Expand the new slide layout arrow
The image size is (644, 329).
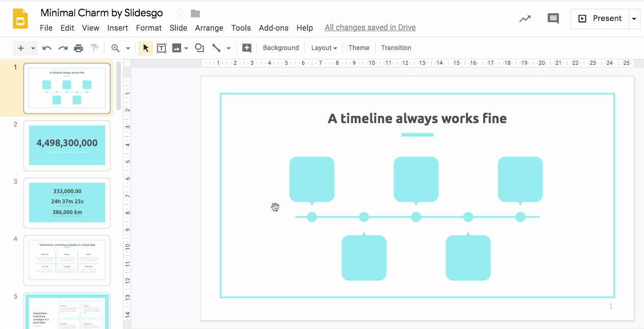33,48
